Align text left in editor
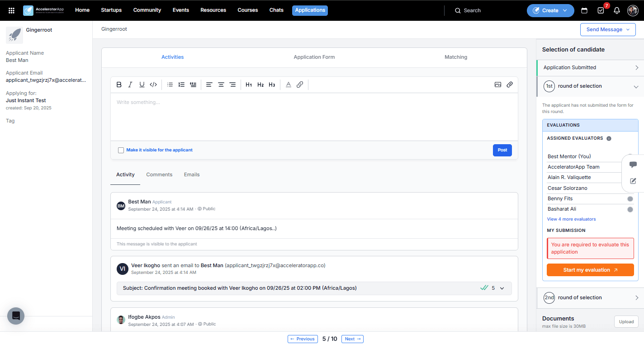Viewport: 644px width, 344px height. [209, 85]
